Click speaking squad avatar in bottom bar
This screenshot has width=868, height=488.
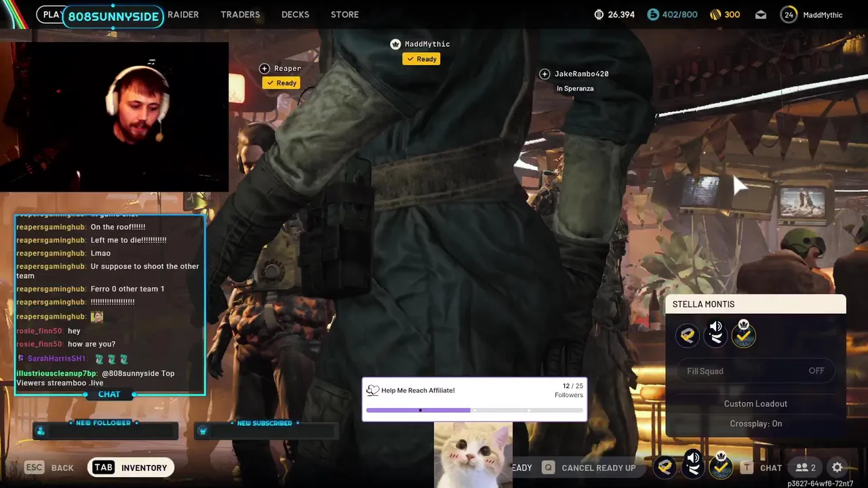pos(693,466)
